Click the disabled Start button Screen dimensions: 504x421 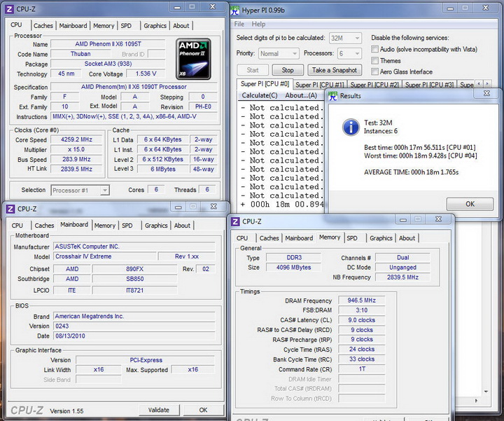tap(253, 70)
